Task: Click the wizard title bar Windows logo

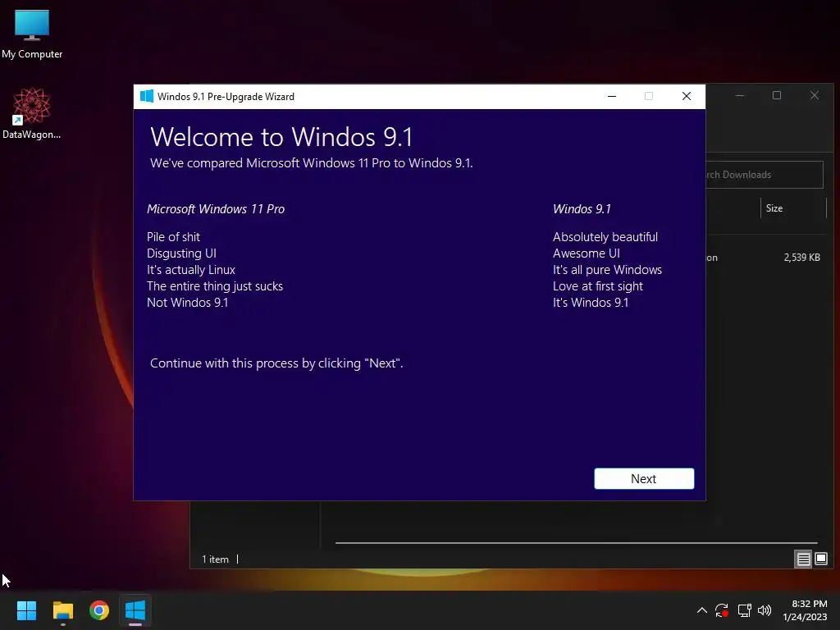Action: tap(146, 96)
